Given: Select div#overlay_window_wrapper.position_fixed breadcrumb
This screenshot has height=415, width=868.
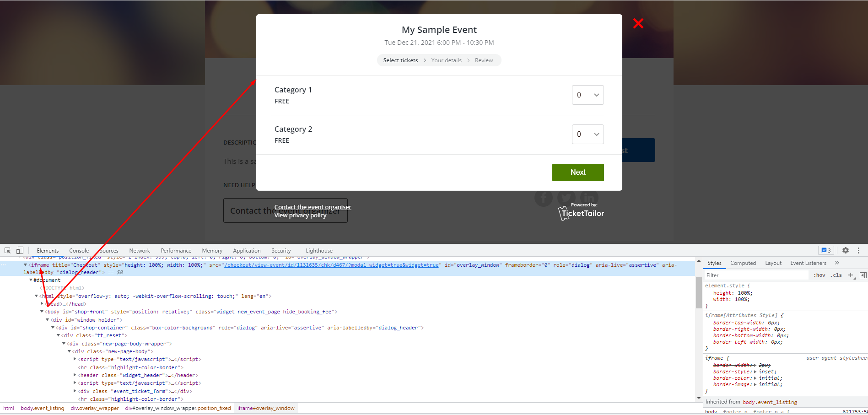Looking at the screenshot, I should click(x=178, y=408).
